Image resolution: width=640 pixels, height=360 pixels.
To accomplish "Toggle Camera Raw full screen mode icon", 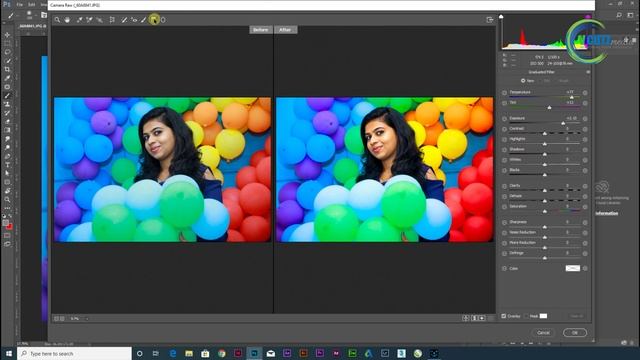I will click(490, 20).
